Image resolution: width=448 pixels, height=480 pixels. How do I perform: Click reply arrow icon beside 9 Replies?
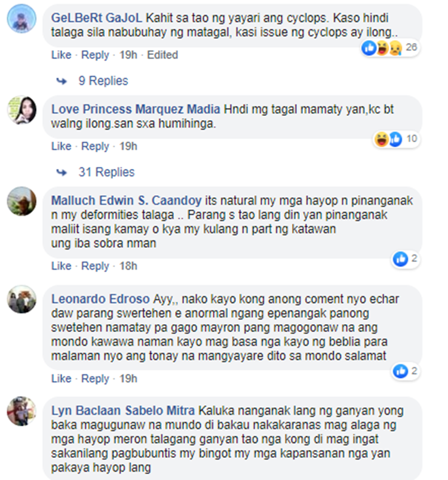click(x=62, y=81)
